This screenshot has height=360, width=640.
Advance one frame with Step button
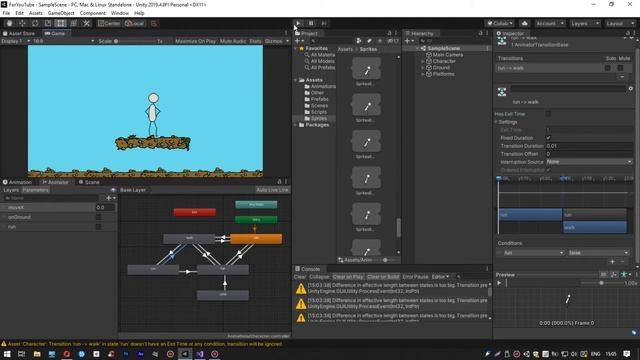[x=324, y=23]
